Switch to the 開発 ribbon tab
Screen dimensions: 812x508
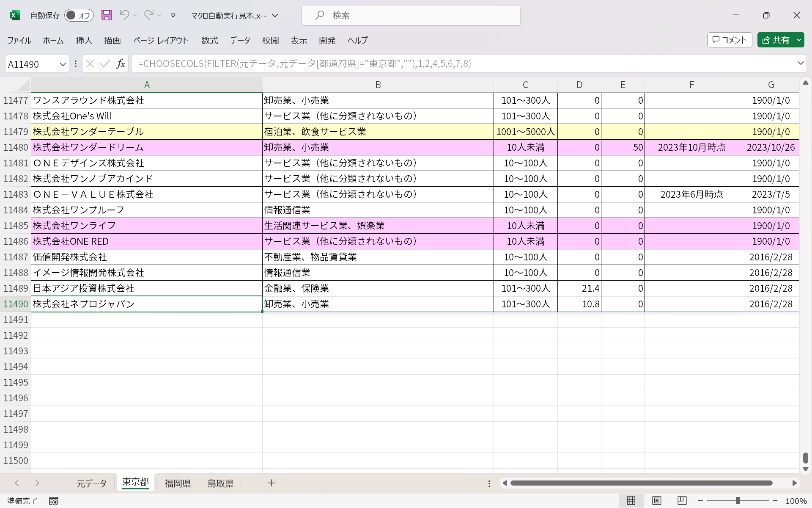326,40
